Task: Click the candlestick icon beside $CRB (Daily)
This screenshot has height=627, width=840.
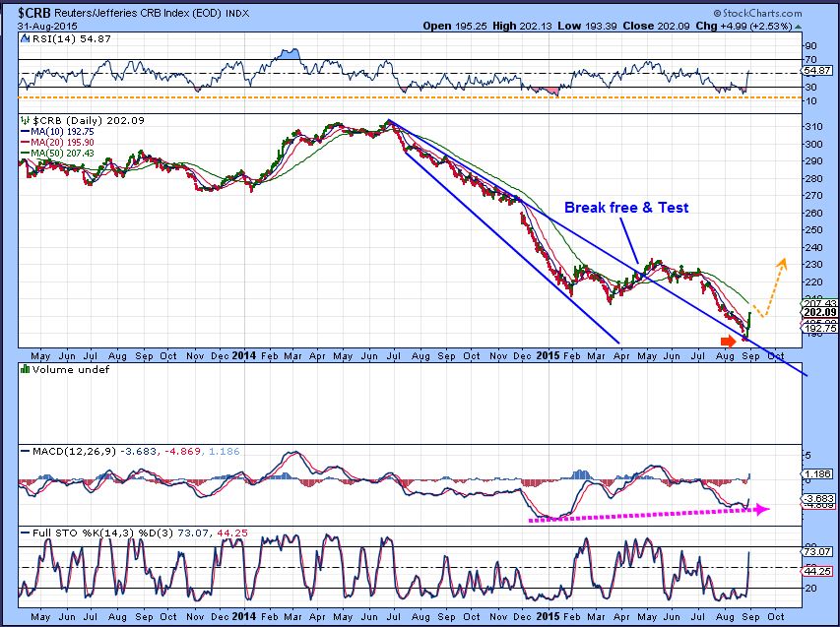Action: pos(25,120)
